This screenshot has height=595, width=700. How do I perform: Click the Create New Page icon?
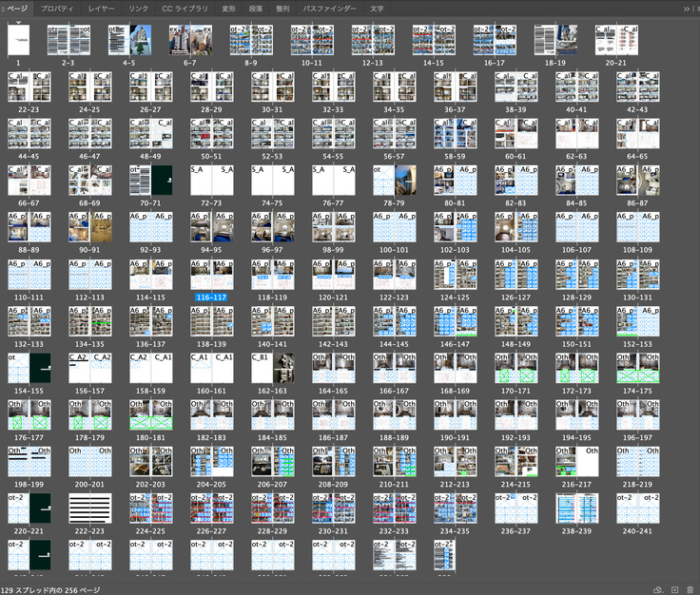tap(674, 589)
